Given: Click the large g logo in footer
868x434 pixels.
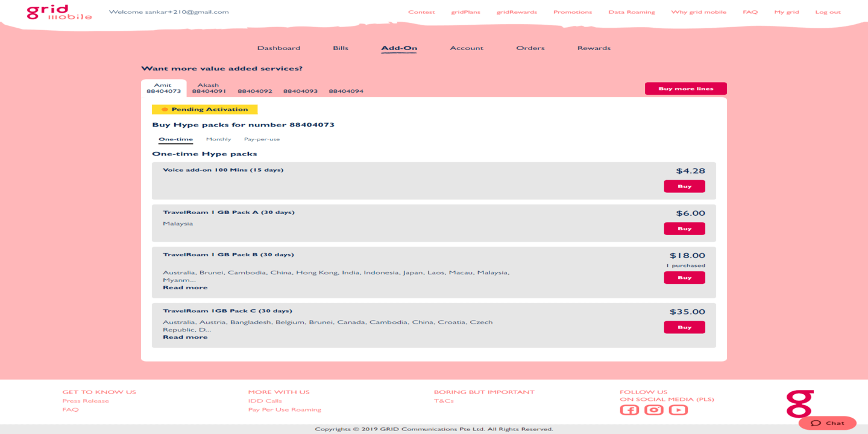Looking at the screenshot, I should pos(800,404).
